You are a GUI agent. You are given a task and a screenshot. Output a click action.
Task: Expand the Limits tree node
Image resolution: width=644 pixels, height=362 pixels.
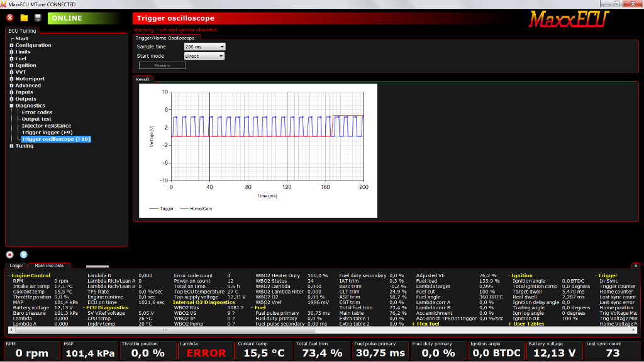point(11,52)
